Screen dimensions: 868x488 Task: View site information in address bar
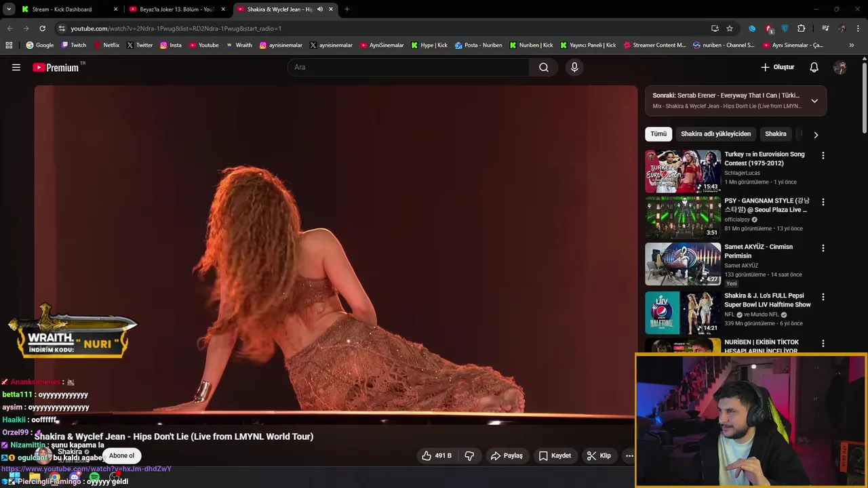(62, 28)
